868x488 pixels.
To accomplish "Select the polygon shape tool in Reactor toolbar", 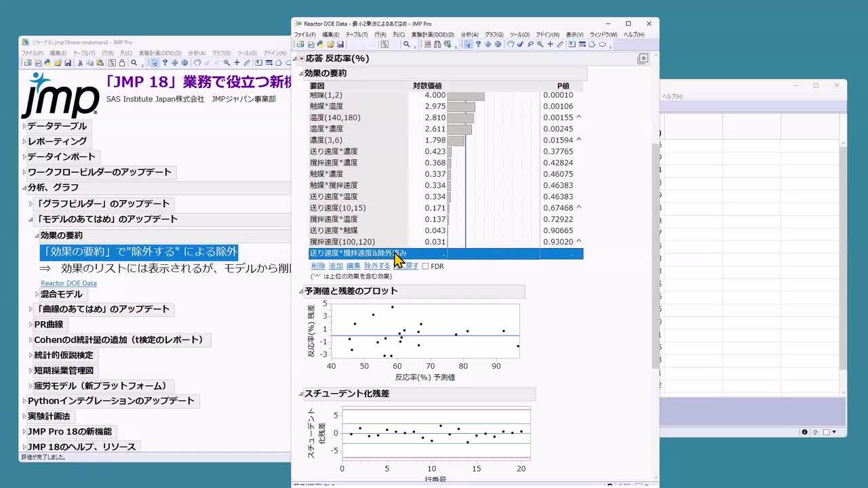I will point(593,45).
